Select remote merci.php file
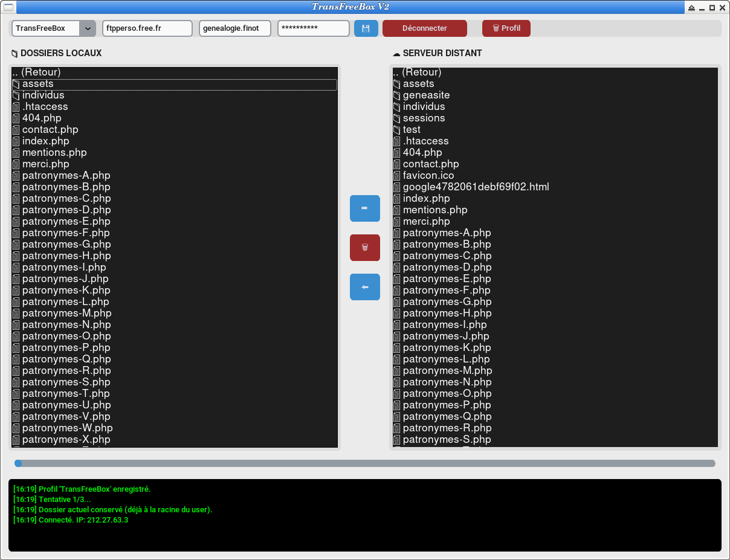 pyautogui.click(x=555, y=222)
